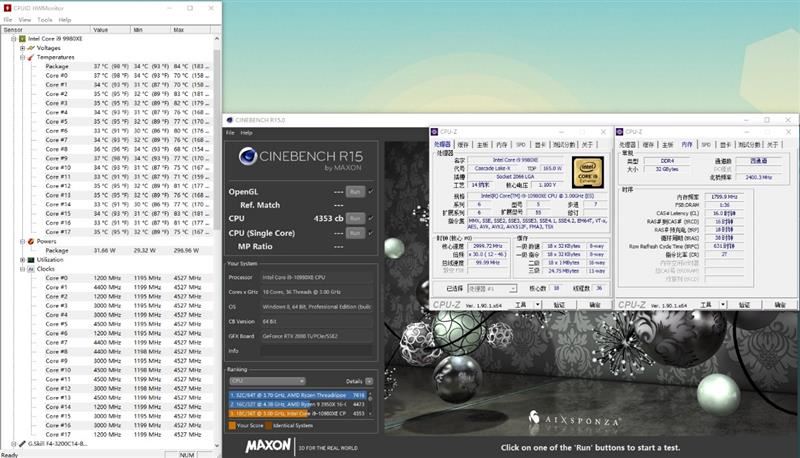Switch to the 缓存 tab in left CPU-Z
The height and width of the screenshot is (458, 800).
click(463, 145)
